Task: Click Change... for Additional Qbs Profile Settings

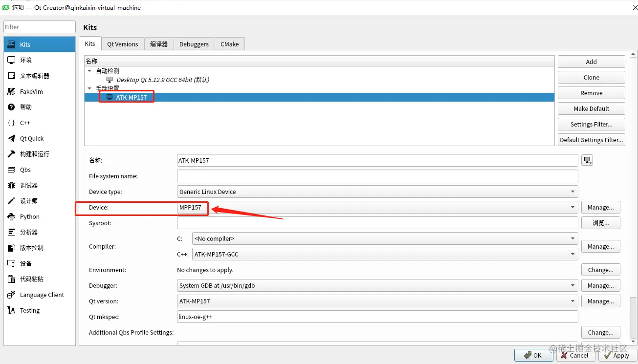Action: [x=601, y=332]
